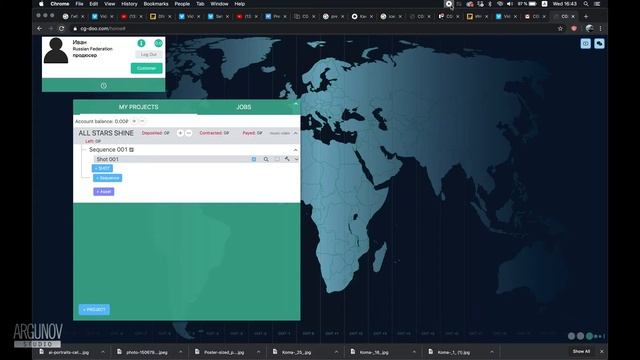Screen dimensions: 640x360
Task: Click the Log Out button
Action: click(x=149, y=54)
